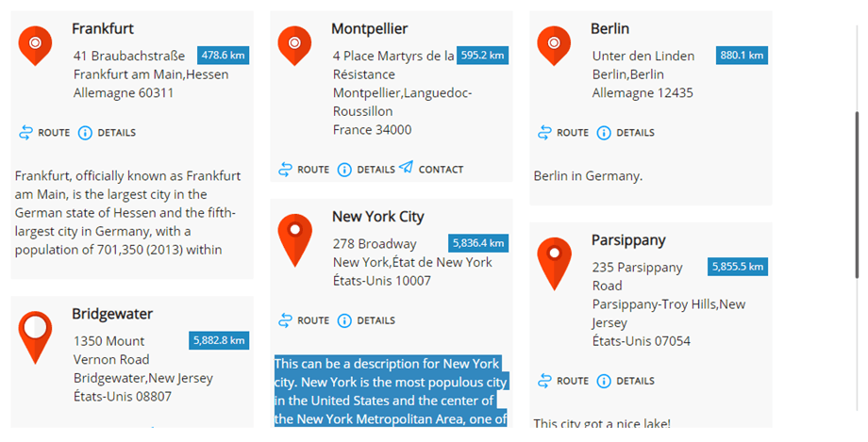Click the Berlin map pin icon
This screenshot has width=868, height=442.
tap(554, 44)
